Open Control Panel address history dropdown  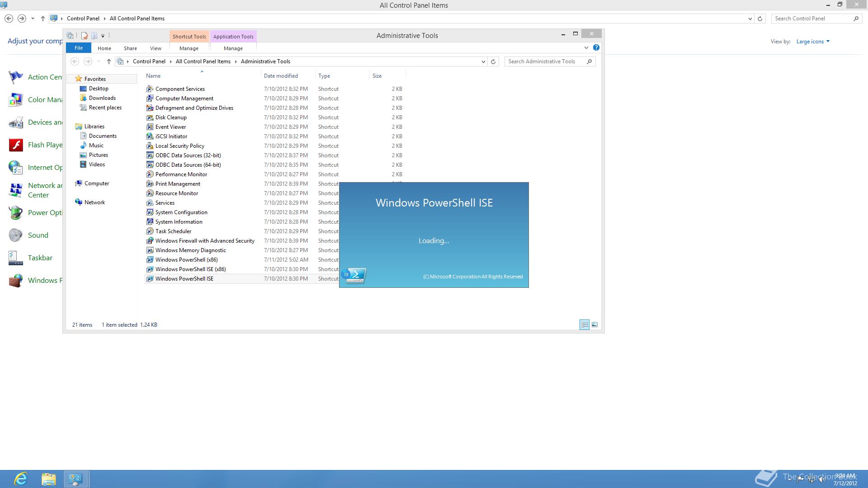point(750,19)
